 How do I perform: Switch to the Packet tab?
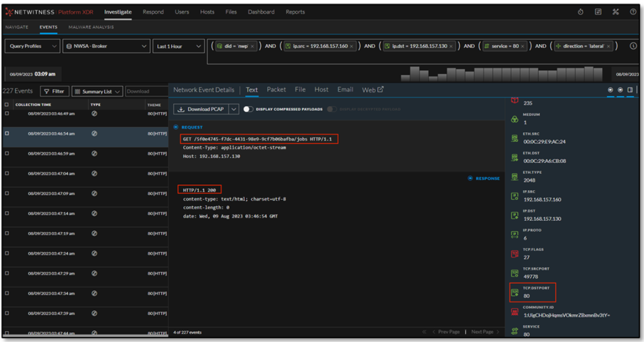pyautogui.click(x=276, y=90)
